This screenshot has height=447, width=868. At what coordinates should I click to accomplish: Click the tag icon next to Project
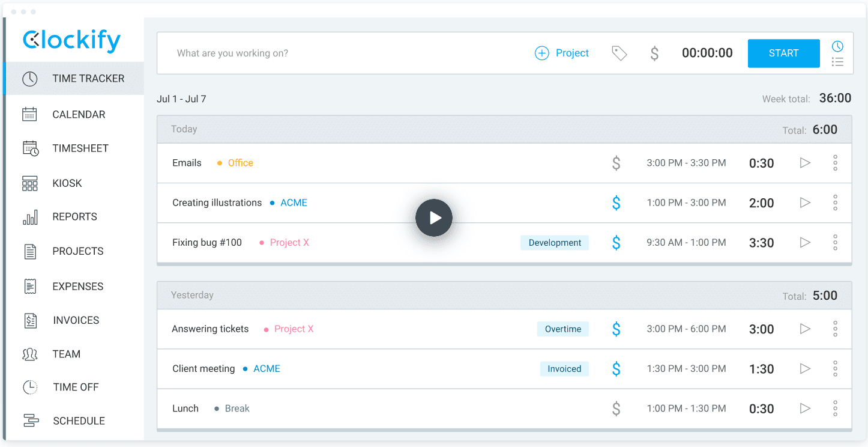click(619, 53)
